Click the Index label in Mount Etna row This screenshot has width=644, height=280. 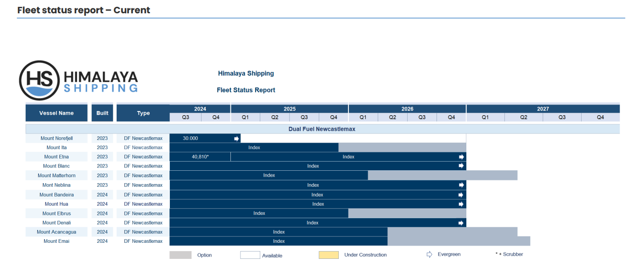coord(348,157)
